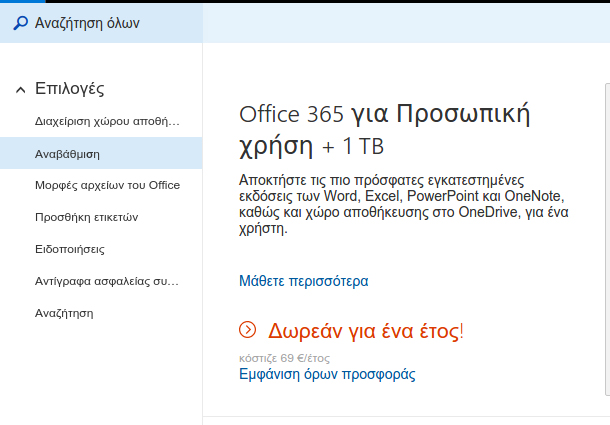The image size is (610, 425).
Task: Open Μορφές αρχείων του Office
Action: [x=101, y=185]
